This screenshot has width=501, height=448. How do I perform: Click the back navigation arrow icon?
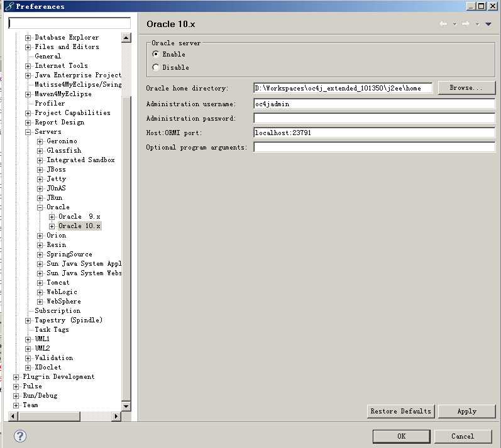click(x=443, y=24)
